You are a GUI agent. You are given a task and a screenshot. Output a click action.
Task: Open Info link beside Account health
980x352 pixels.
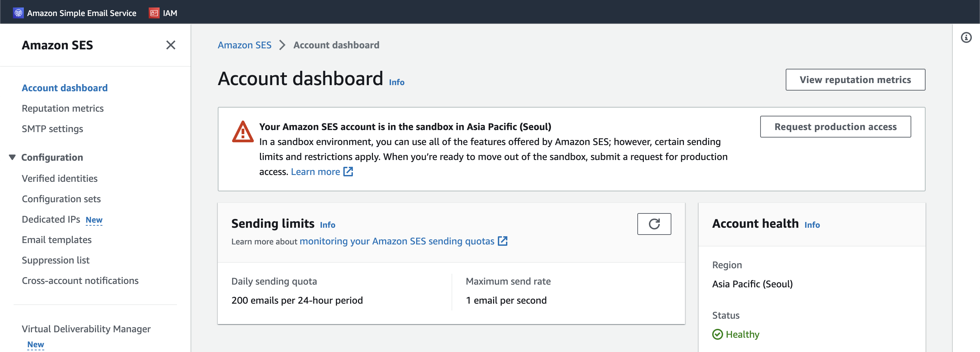[812, 225]
